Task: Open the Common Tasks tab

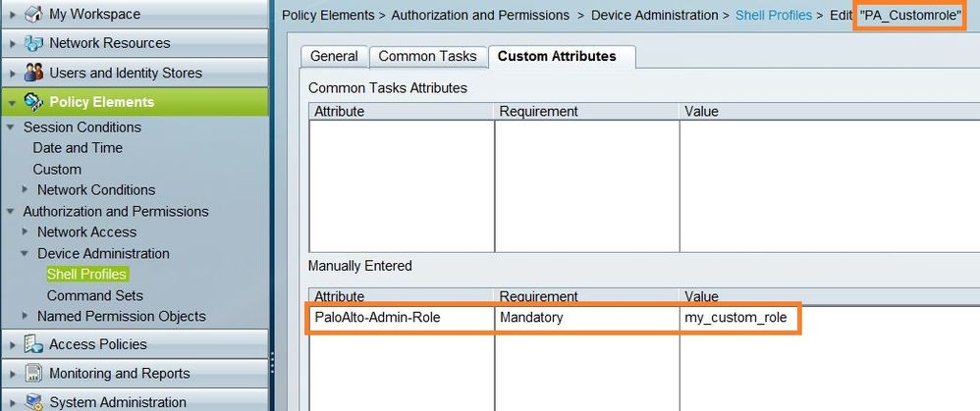Action: 428,57
